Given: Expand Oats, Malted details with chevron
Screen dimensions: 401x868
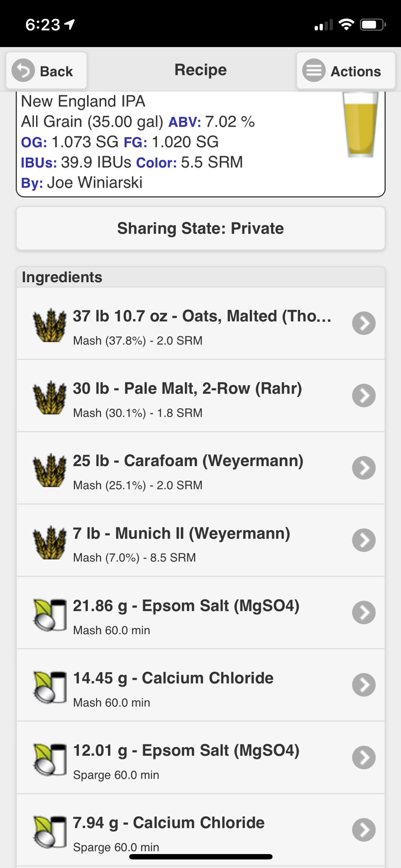Looking at the screenshot, I should [x=364, y=323].
